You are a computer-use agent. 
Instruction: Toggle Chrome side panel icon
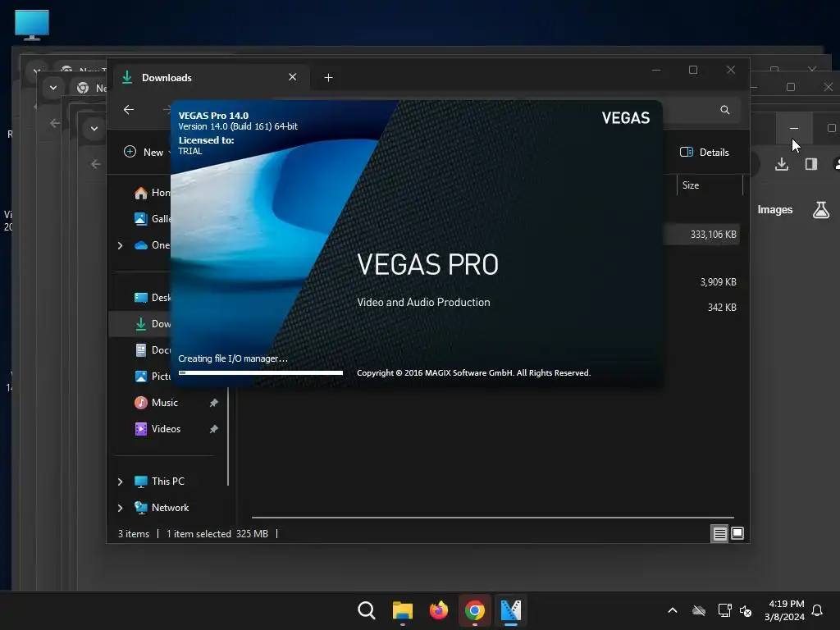[811, 164]
